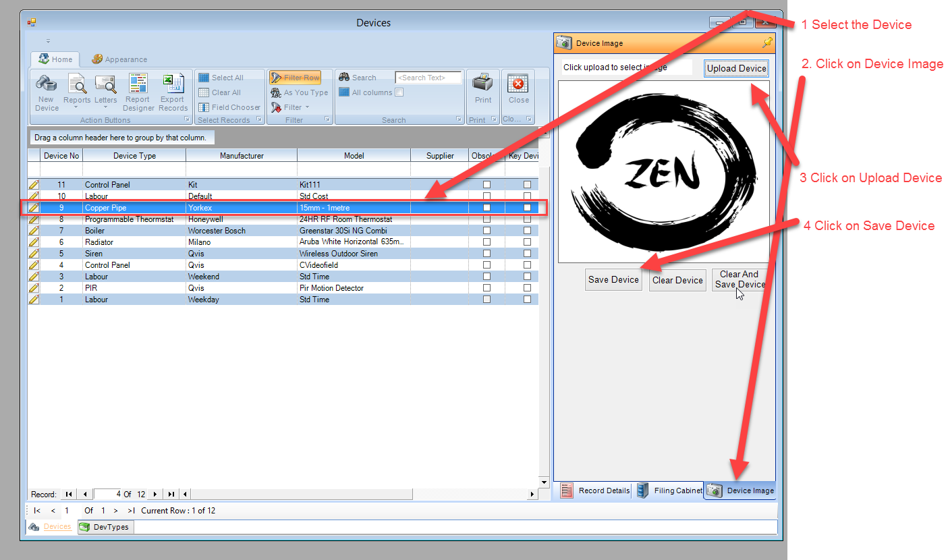948x560 pixels.
Task: Click the bottom pager last-page button
Action: 132,511
